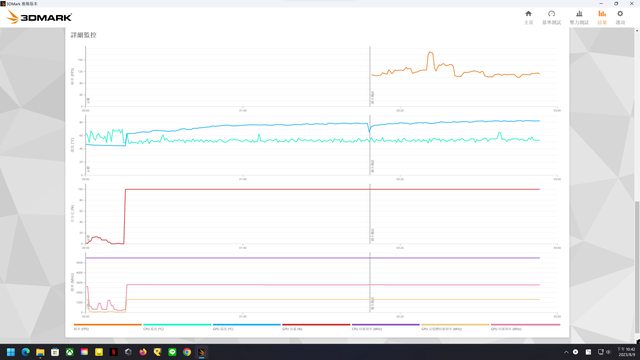Open Google Chrome from the taskbar
The image size is (640, 360).
tap(187, 352)
